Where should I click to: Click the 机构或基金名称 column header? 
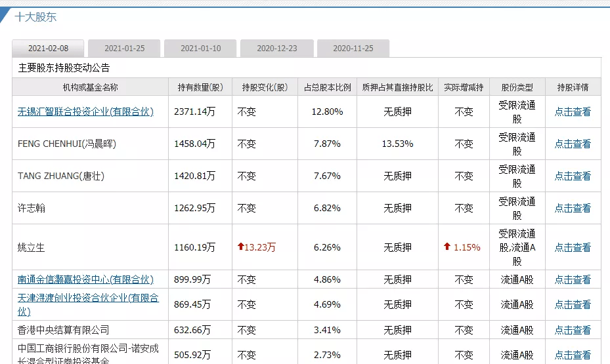click(x=90, y=87)
